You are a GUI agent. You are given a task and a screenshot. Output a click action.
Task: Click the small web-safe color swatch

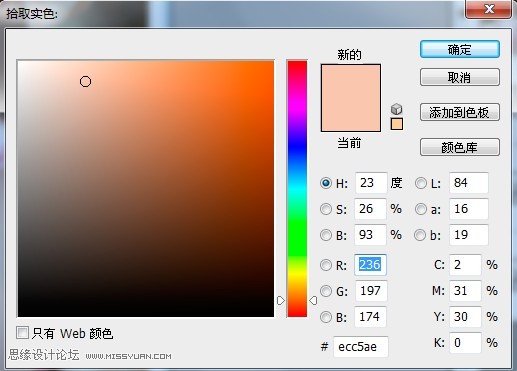(396, 124)
